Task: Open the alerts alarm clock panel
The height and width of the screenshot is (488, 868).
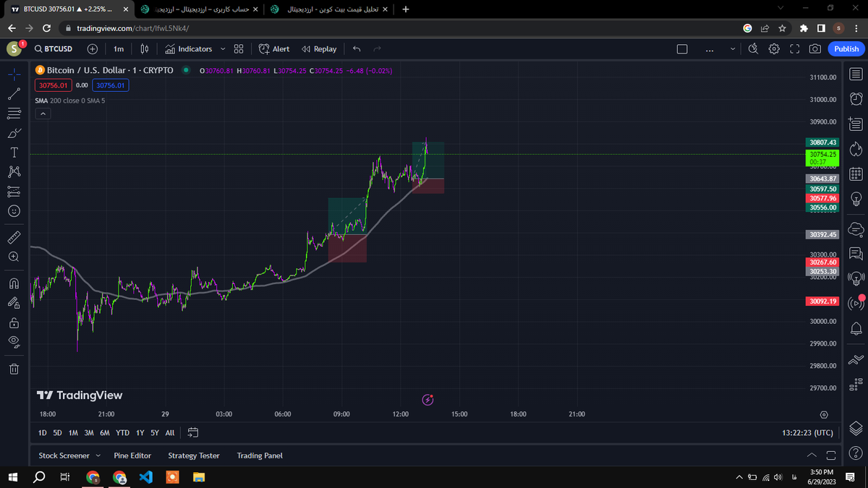Action: point(856,99)
